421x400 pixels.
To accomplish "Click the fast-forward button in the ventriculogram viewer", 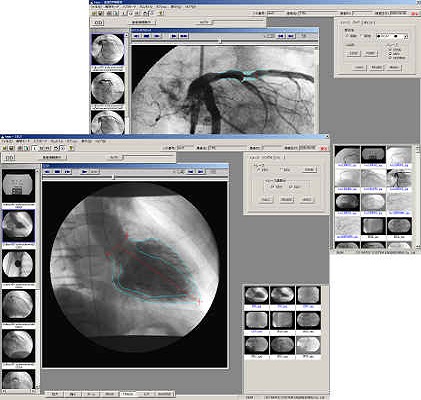I will point(67,172).
